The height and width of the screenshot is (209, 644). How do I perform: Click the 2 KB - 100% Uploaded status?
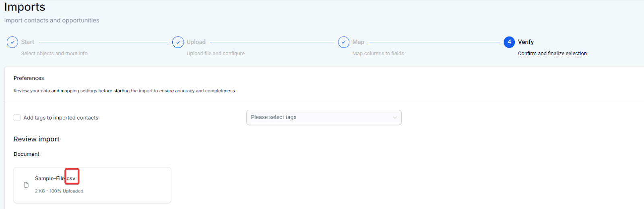point(59,191)
